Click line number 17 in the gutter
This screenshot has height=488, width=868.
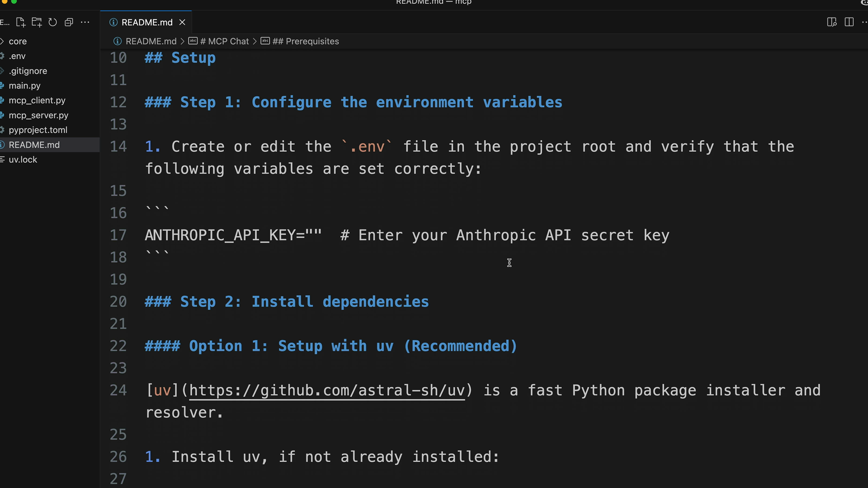pos(118,235)
